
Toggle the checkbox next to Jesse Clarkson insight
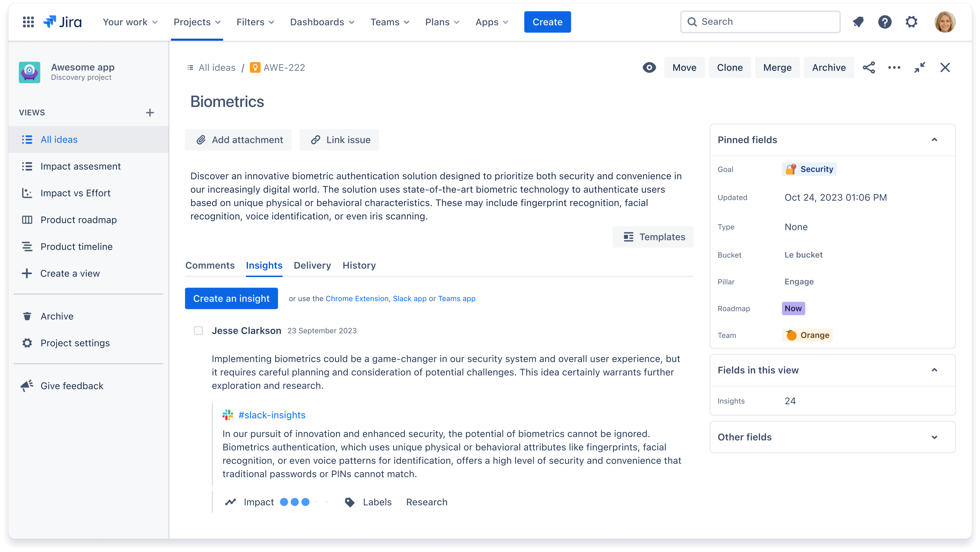click(x=198, y=330)
